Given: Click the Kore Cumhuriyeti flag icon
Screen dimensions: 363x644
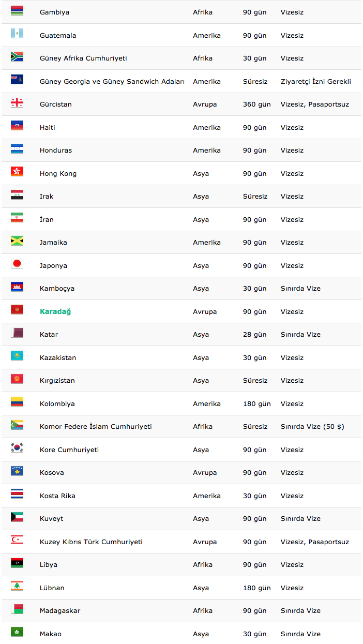Looking at the screenshot, I should [17, 448].
